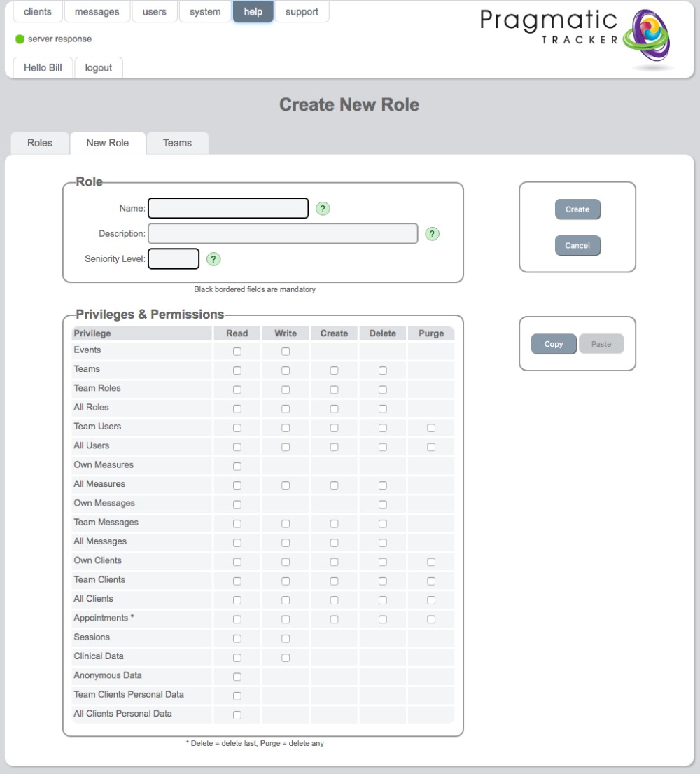Click the Create button

(577, 209)
